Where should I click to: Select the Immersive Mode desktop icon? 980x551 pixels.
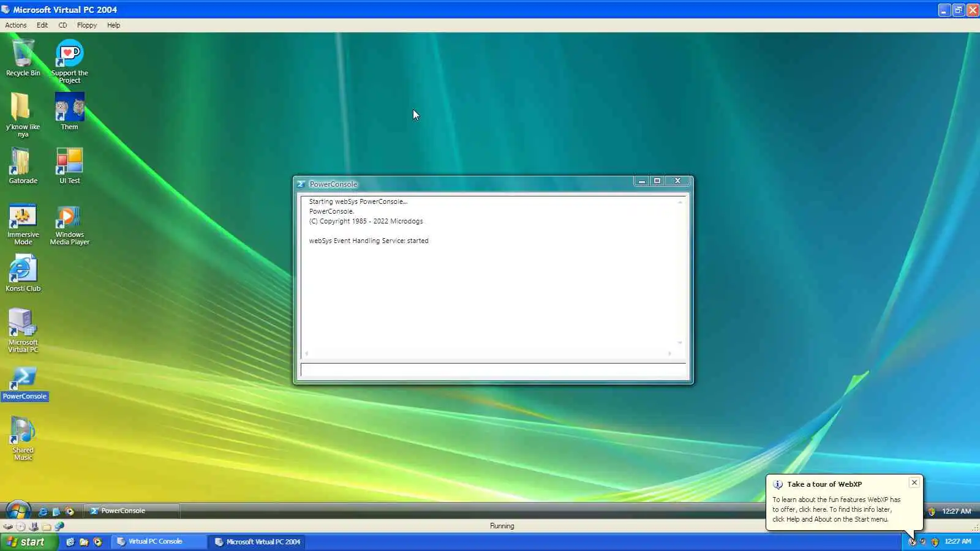[23, 223]
